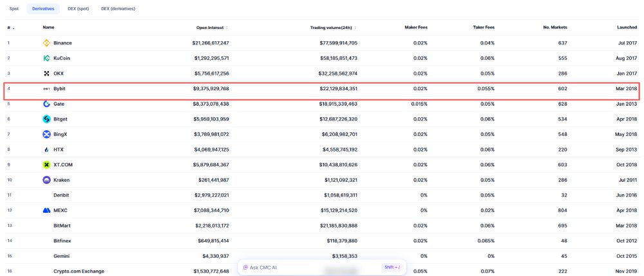This screenshot has width=644, height=276.
Task: Sort by Open Interest column
Action: point(212,28)
